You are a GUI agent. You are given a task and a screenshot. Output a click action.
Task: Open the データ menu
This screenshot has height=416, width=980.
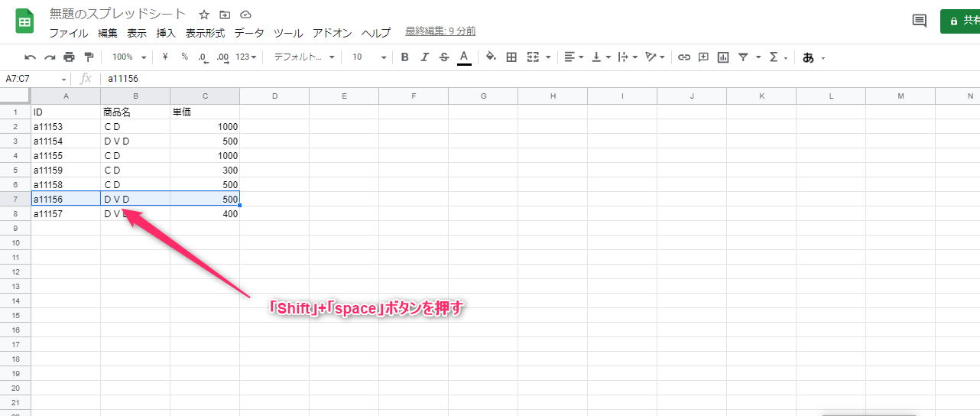(249, 33)
